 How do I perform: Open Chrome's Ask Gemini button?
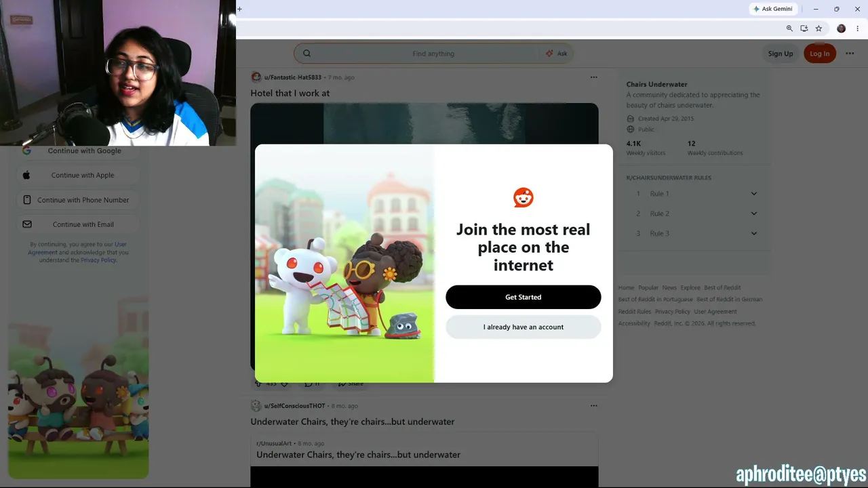click(x=772, y=9)
